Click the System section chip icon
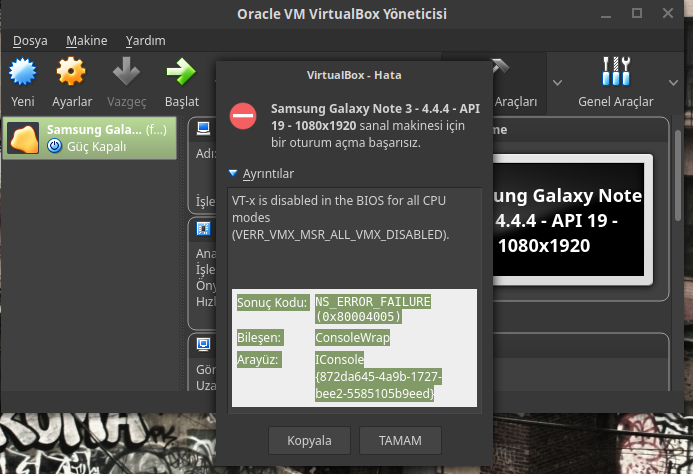Viewport: 693px width, 474px height. (203, 229)
